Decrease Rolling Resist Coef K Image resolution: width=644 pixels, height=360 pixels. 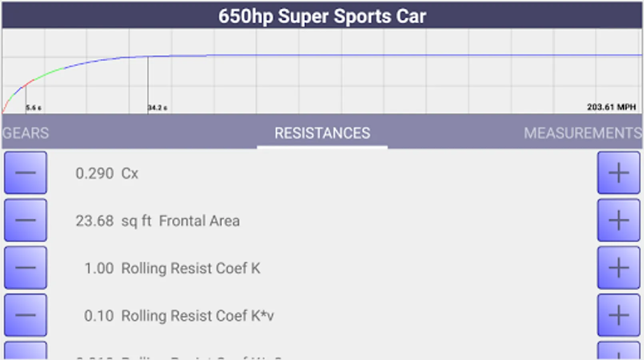26,268
